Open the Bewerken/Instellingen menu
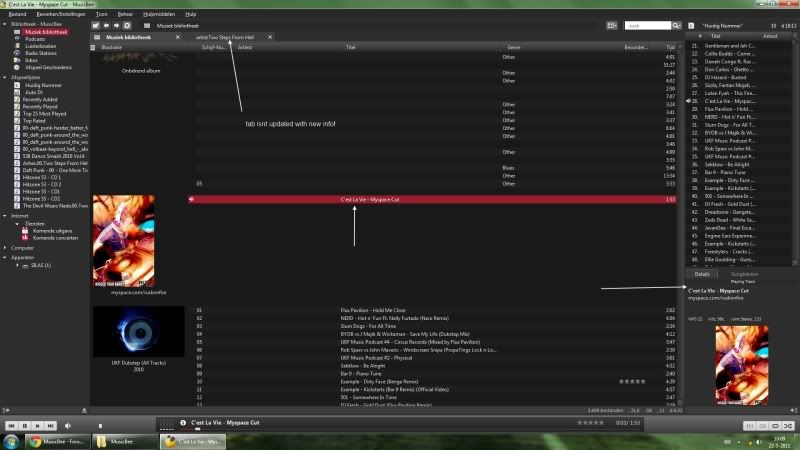Viewport: 800px width, 450px height. (x=61, y=14)
